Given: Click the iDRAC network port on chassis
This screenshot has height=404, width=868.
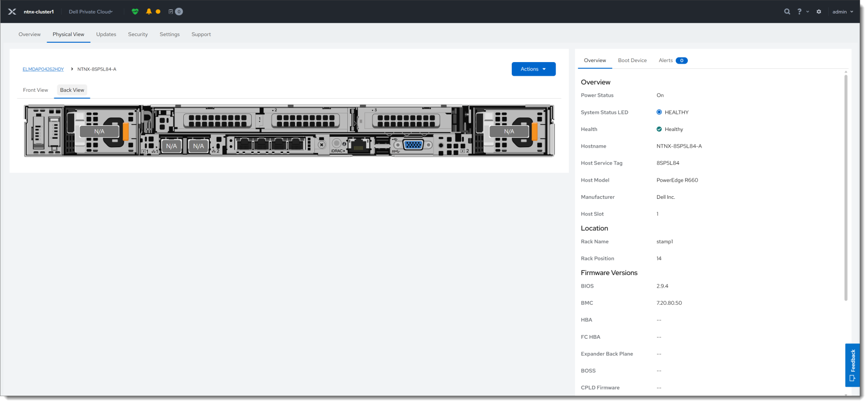Looking at the screenshot, I should click(359, 145).
